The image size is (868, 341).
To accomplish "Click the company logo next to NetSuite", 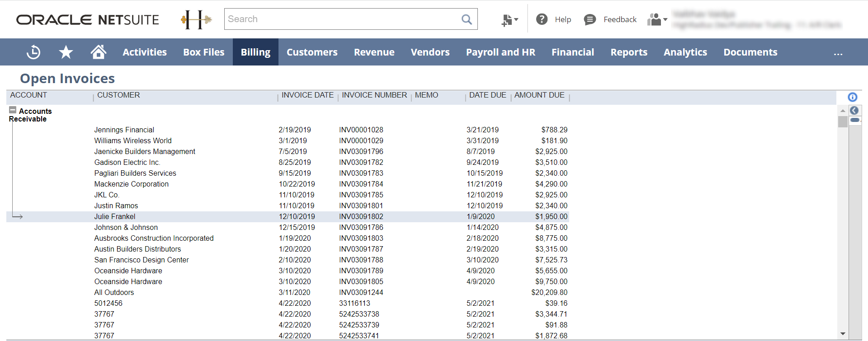I will point(196,19).
